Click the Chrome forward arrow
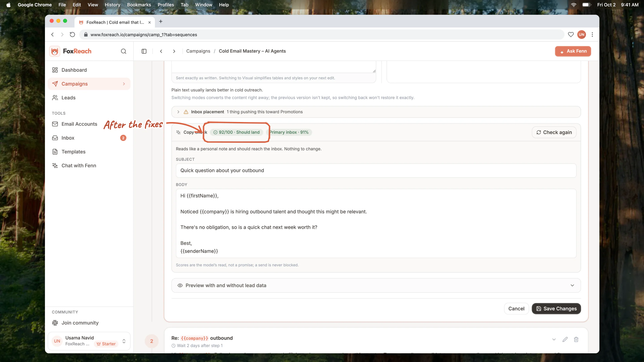 click(x=62, y=35)
